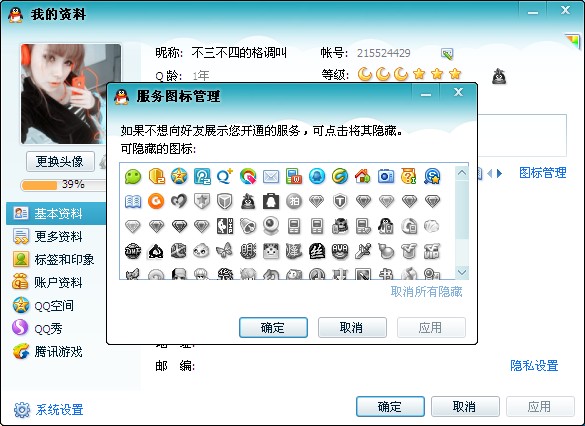585x426 pixels.
Task: Select the open book service icon
Action: [133, 201]
